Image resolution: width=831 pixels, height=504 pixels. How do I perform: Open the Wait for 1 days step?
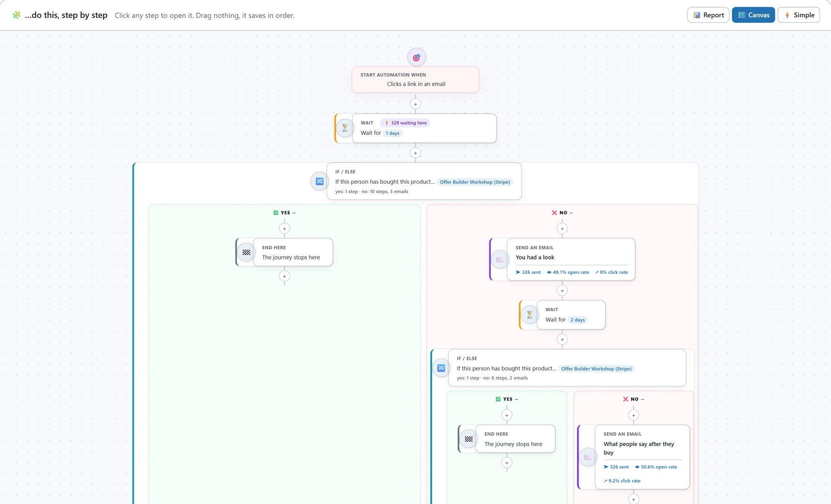424,128
